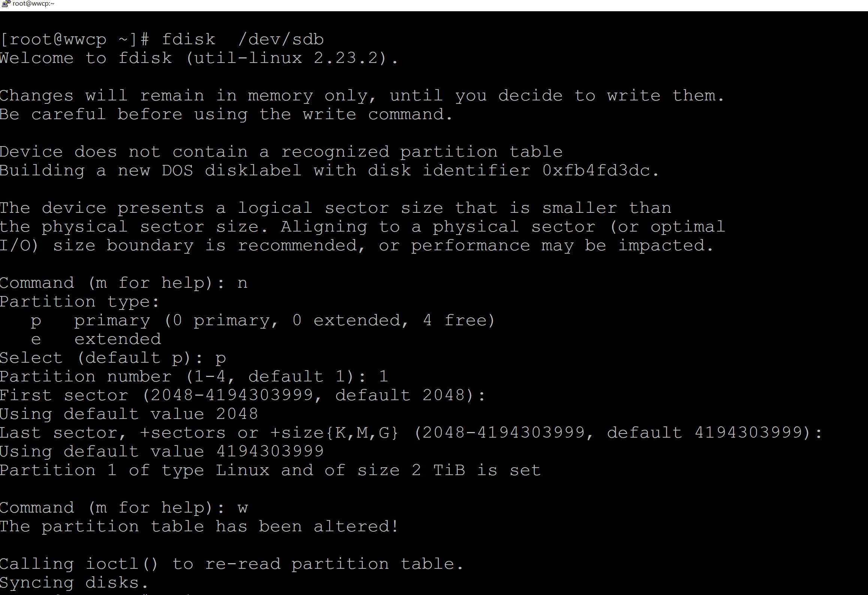Click the 'e extended' partition type option
Viewport: 868px width, 595px height.
(96, 339)
